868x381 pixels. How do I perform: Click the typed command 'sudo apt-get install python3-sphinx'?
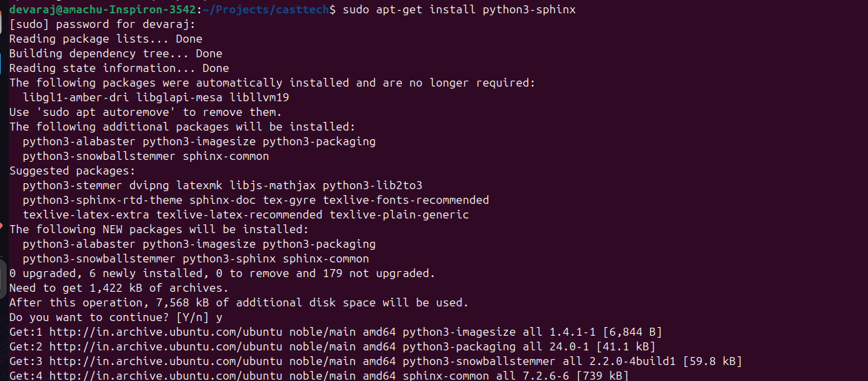459,9
